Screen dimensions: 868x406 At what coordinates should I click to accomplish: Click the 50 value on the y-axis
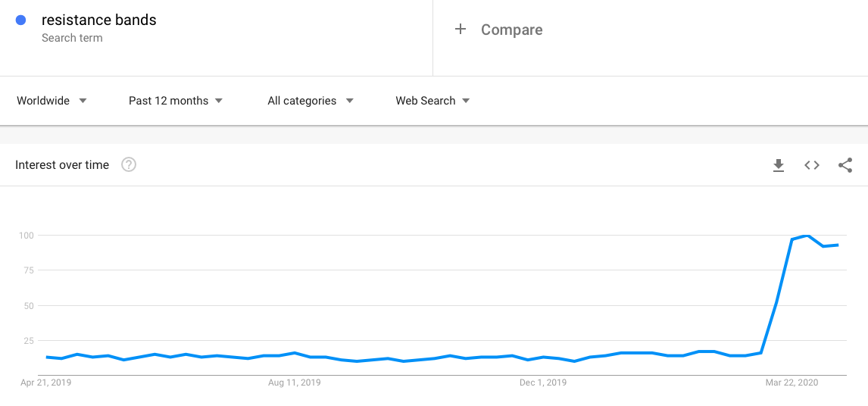click(27, 306)
